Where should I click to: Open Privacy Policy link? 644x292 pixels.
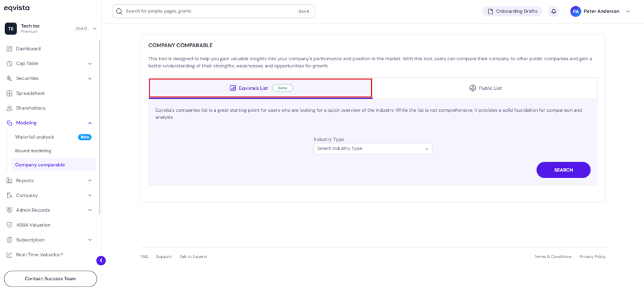pos(593,256)
